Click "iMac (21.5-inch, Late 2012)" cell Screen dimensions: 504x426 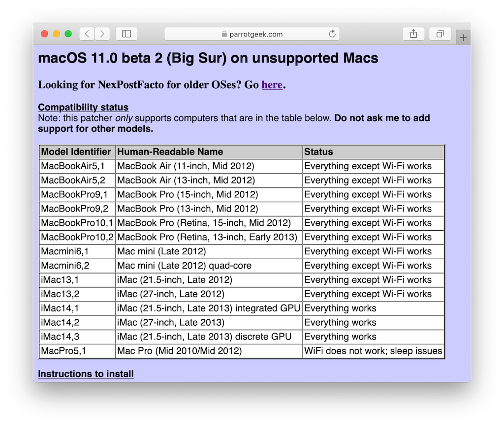209,279
